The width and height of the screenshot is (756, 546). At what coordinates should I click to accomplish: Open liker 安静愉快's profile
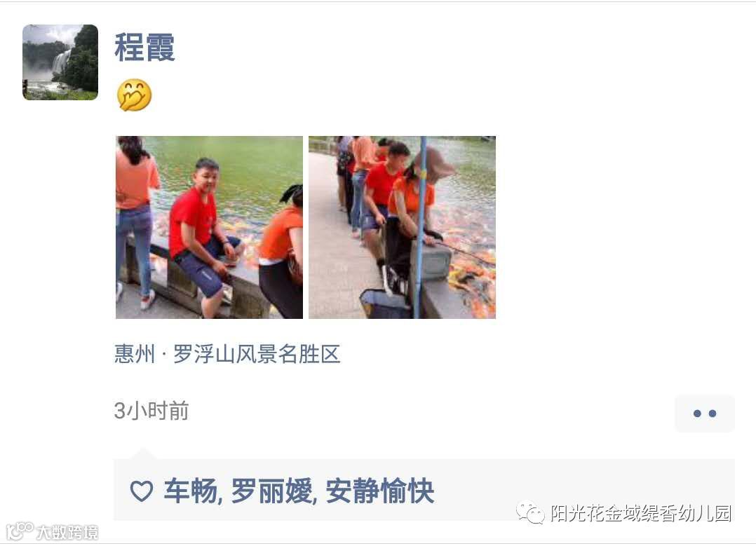pyautogui.click(x=380, y=491)
